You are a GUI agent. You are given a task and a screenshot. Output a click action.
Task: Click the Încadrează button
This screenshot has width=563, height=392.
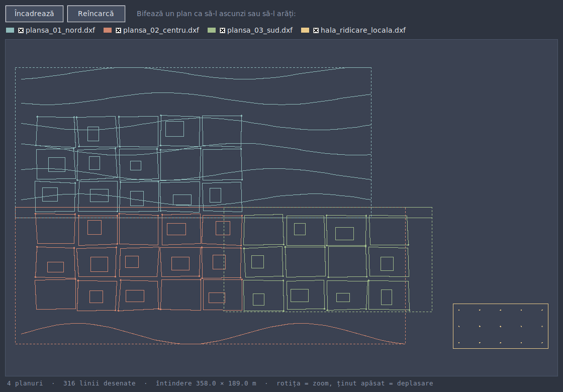(x=35, y=14)
